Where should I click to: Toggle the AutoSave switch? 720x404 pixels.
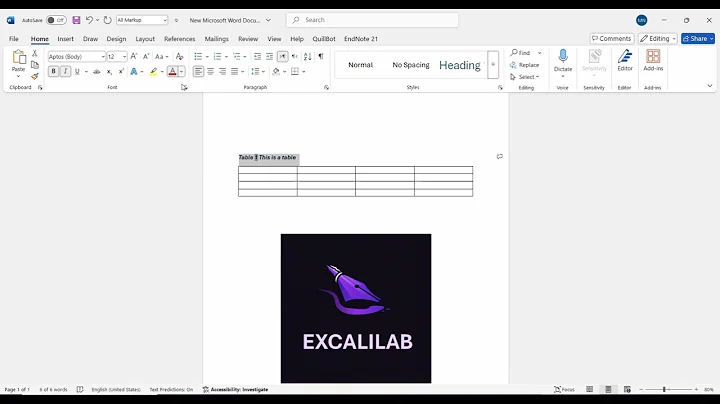pyautogui.click(x=56, y=20)
